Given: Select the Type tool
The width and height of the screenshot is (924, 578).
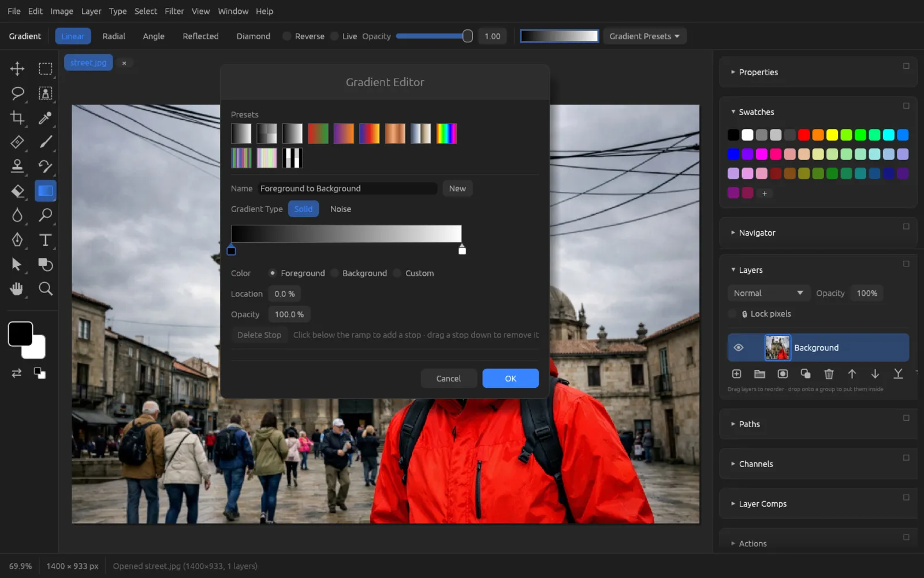Looking at the screenshot, I should tap(46, 240).
